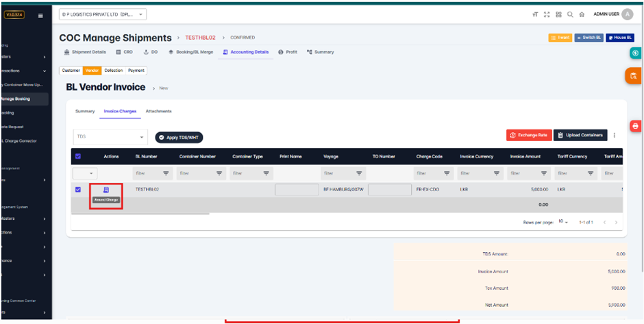Click the red printer floating button
The image size is (644, 324).
tap(635, 126)
